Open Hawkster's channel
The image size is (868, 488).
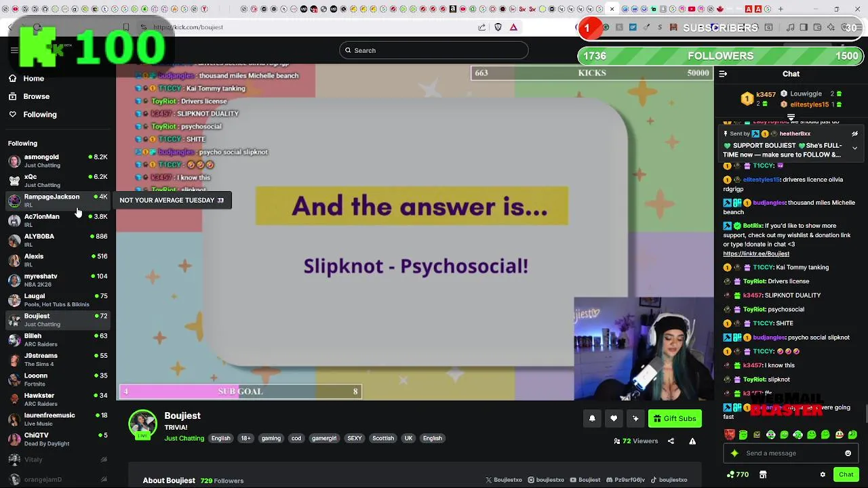tap(58, 399)
